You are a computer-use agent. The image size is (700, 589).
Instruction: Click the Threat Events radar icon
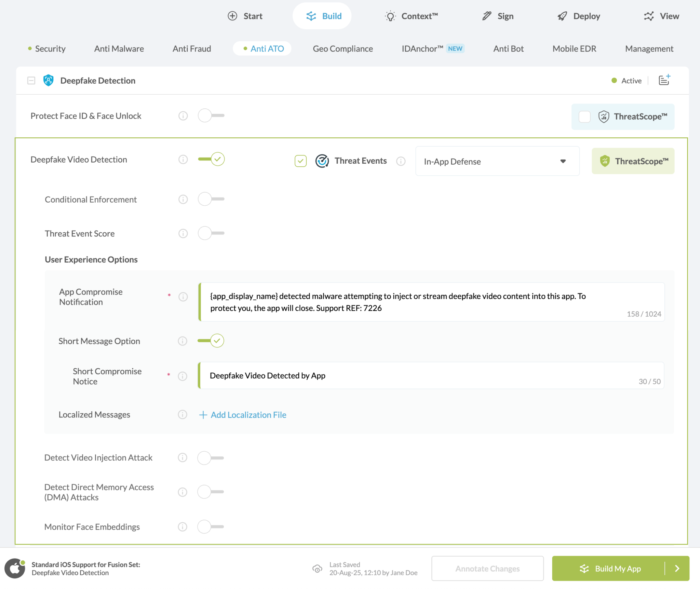(x=322, y=161)
